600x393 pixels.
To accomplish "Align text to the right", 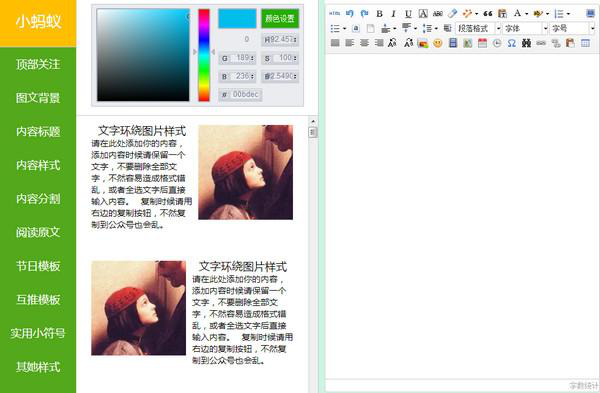I will click(x=379, y=43).
